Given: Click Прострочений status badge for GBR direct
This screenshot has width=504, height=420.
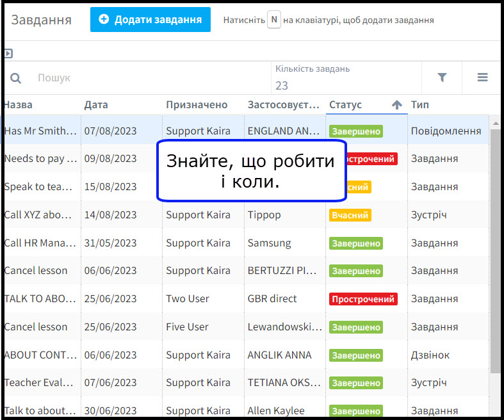Looking at the screenshot, I should pos(363,299).
